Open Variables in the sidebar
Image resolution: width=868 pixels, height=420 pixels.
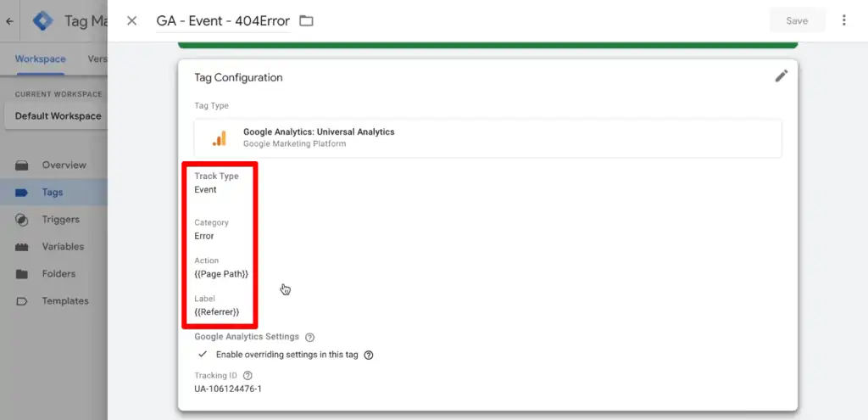pos(63,247)
